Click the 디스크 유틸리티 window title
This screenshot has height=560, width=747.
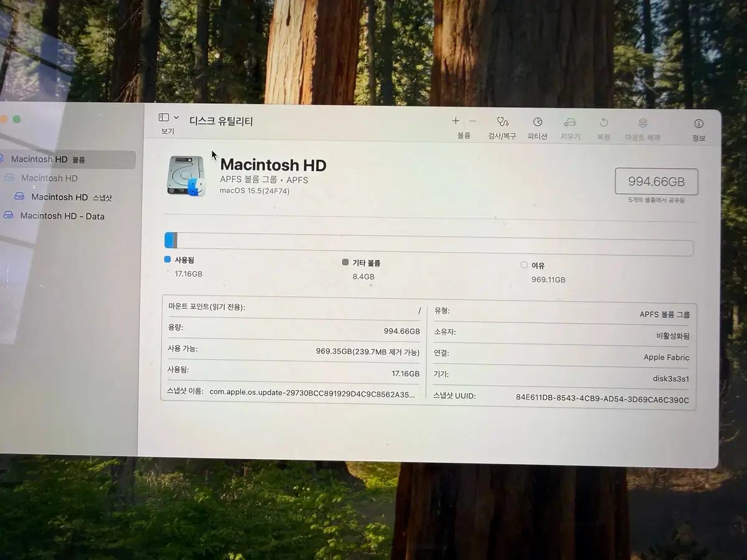[221, 121]
